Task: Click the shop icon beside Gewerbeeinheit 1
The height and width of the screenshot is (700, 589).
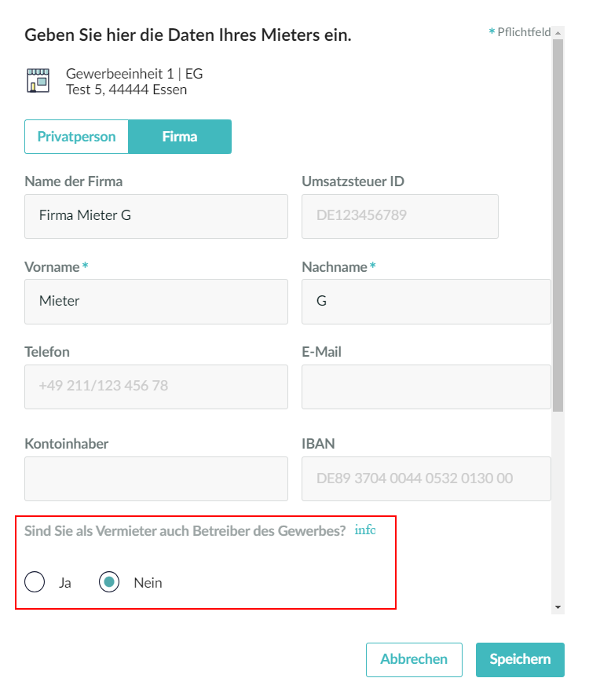Action: tap(38, 81)
